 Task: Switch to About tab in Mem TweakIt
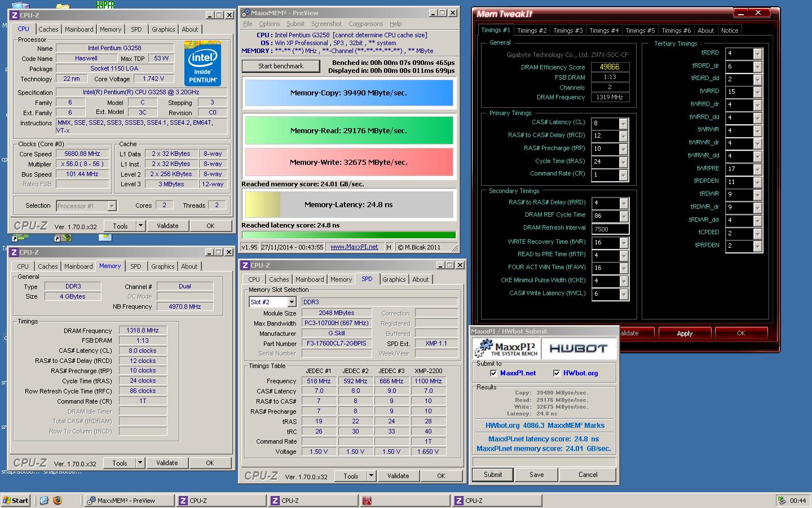coord(705,30)
